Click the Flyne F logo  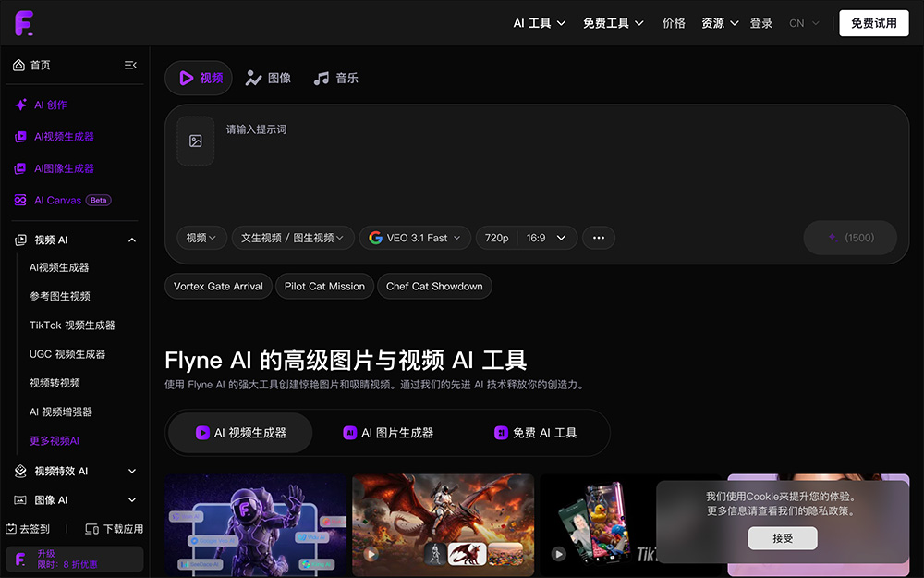point(24,23)
